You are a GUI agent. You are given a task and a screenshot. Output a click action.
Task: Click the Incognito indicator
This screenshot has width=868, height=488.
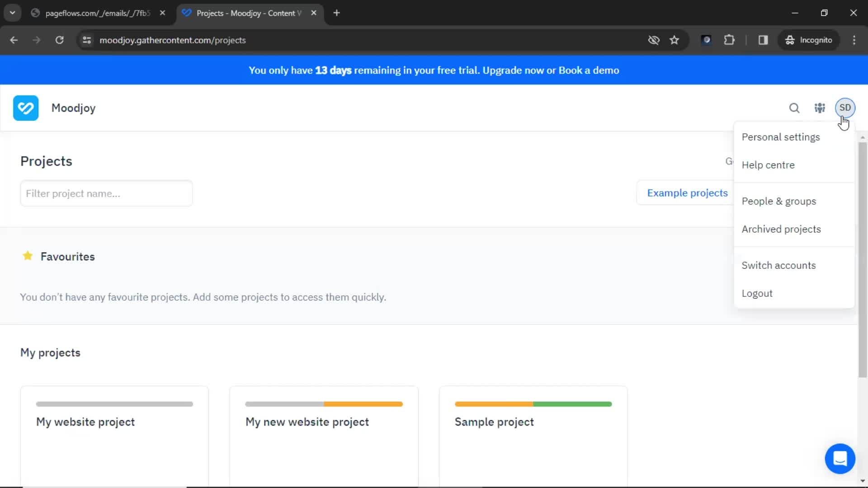808,40
